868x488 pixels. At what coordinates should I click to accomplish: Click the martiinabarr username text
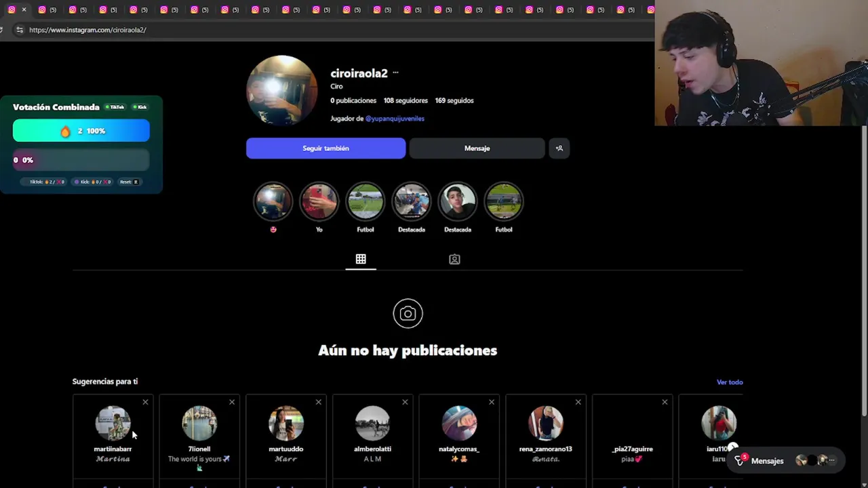[x=113, y=449]
